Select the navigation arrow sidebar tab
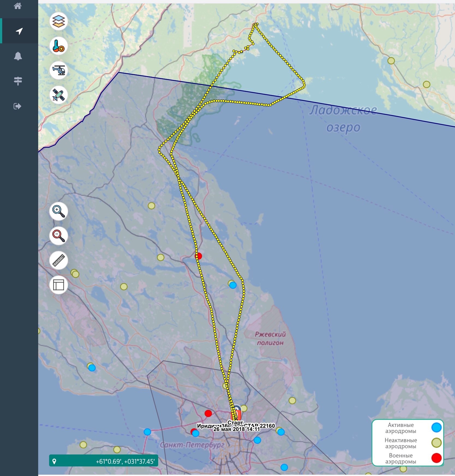The height and width of the screenshot is (476, 455). 19,31
